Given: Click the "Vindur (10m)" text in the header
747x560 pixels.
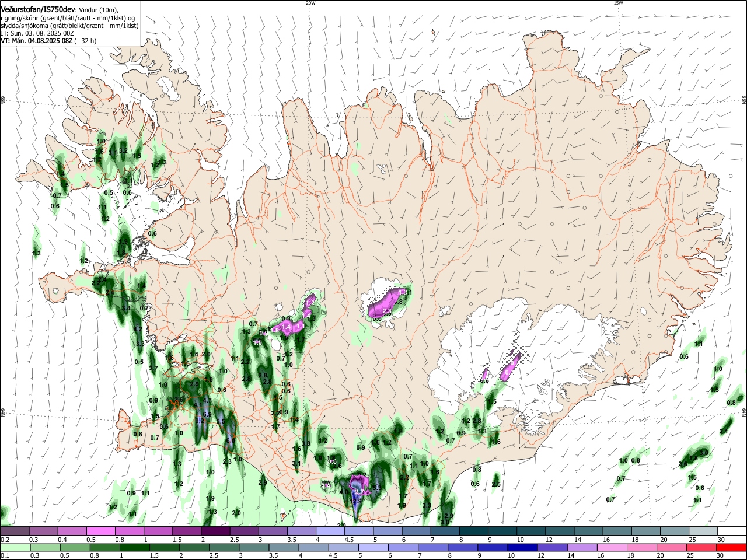Looking at the screenshot, I should click(98, 10).
